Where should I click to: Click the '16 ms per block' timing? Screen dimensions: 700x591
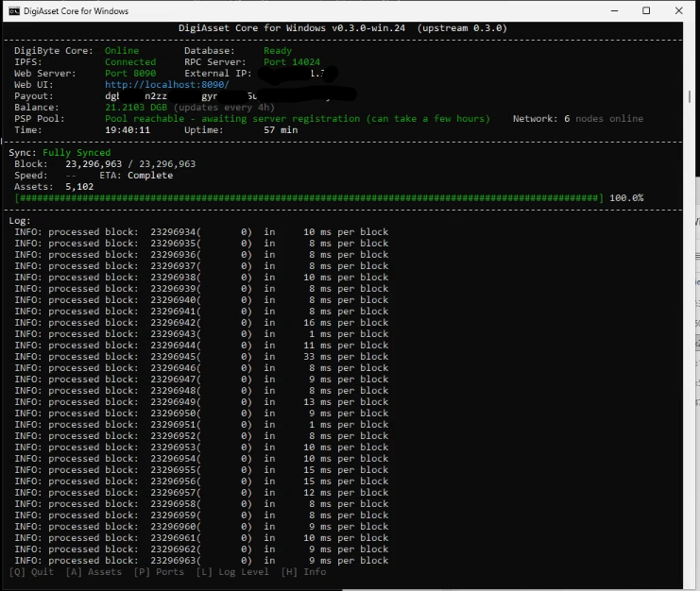pos(346,323)
